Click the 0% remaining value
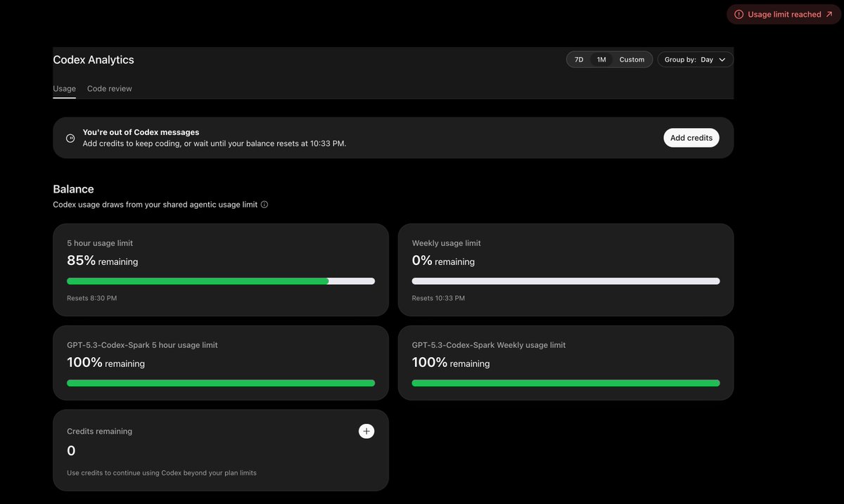844x504 pixels. pos(443,261)
